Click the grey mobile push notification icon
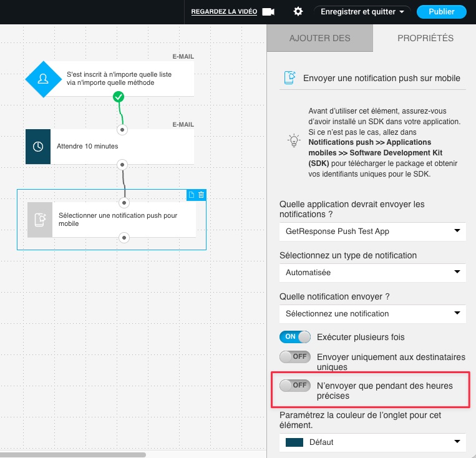The image size is (476, 458). point(40,220)
